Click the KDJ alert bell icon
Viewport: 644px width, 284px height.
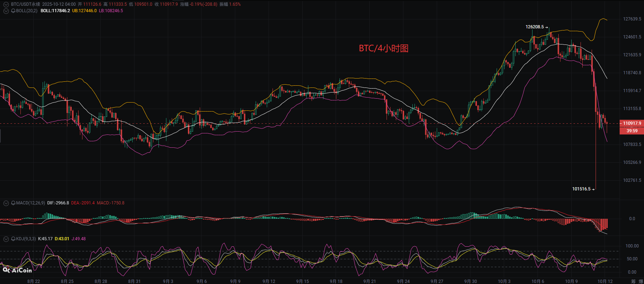(13, 239)
